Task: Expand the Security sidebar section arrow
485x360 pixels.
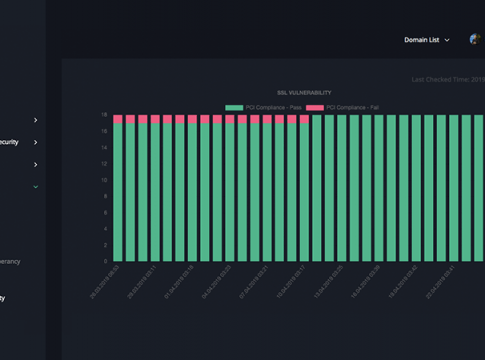Action: tap(36, 142)
